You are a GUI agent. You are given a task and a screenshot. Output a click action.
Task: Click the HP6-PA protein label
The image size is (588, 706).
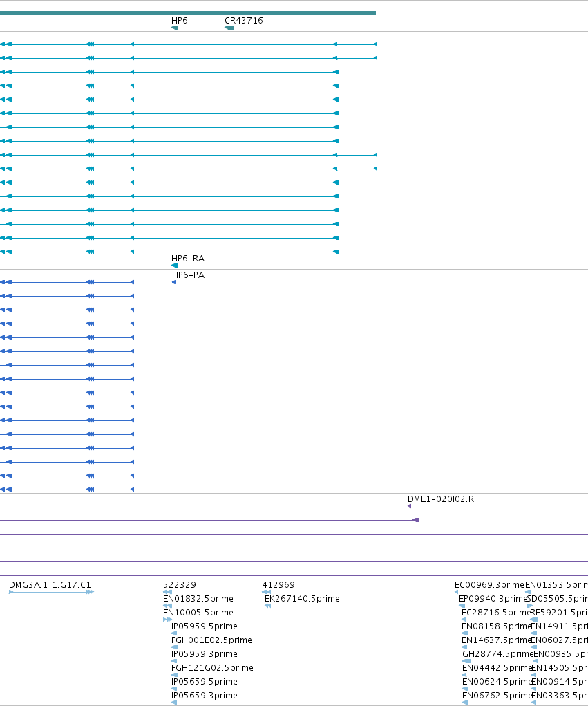tap(188, 275)
